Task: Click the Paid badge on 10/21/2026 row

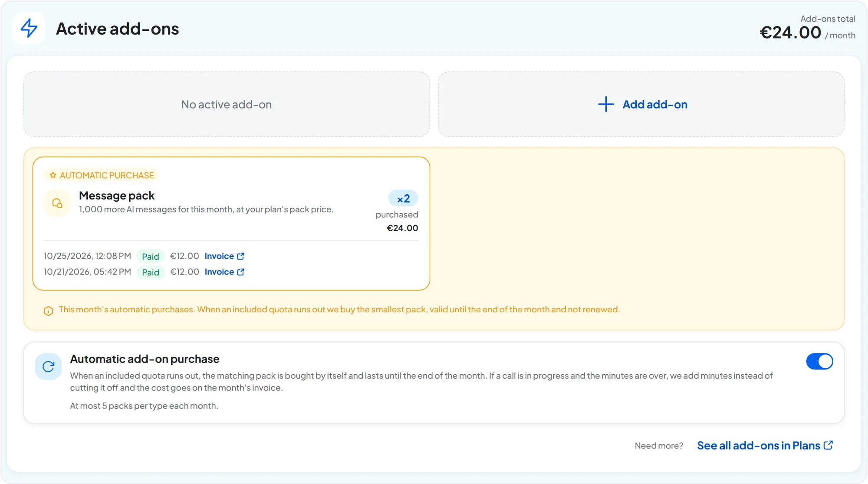Action: (x=151, y=272)
